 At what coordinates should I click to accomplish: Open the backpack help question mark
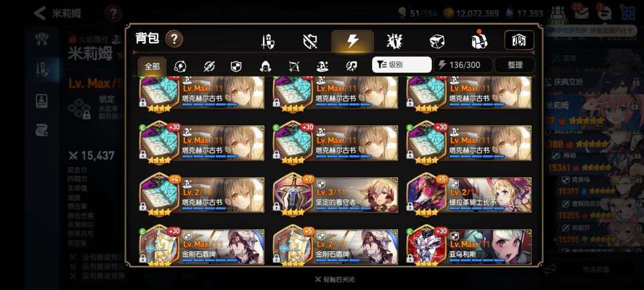(x=174, y=39)
